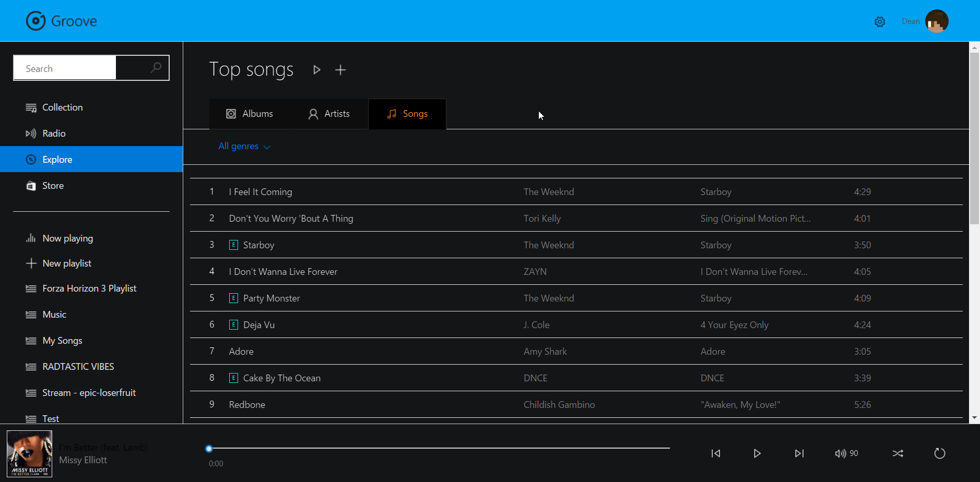The width and height of the screenshot is (980, 482).
Task: Toggle repeat playback
Action: pos(940,453)
